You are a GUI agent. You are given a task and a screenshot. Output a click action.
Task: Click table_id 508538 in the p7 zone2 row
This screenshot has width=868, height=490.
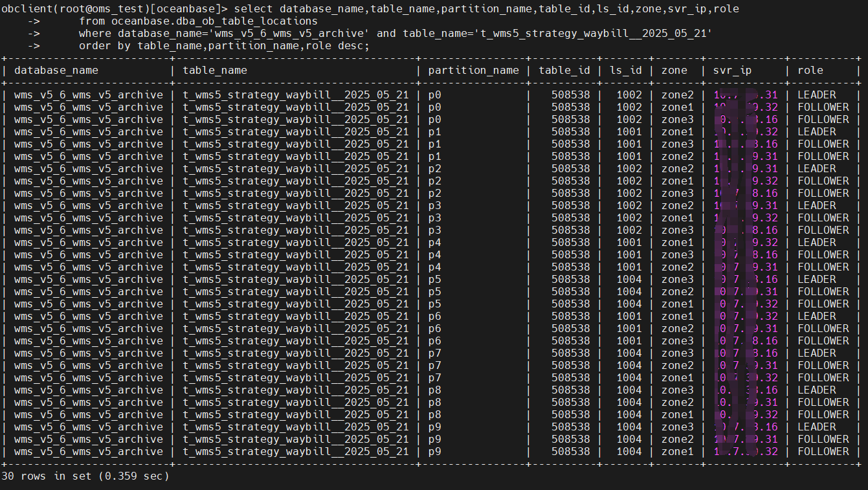click(x=571, y=366)
